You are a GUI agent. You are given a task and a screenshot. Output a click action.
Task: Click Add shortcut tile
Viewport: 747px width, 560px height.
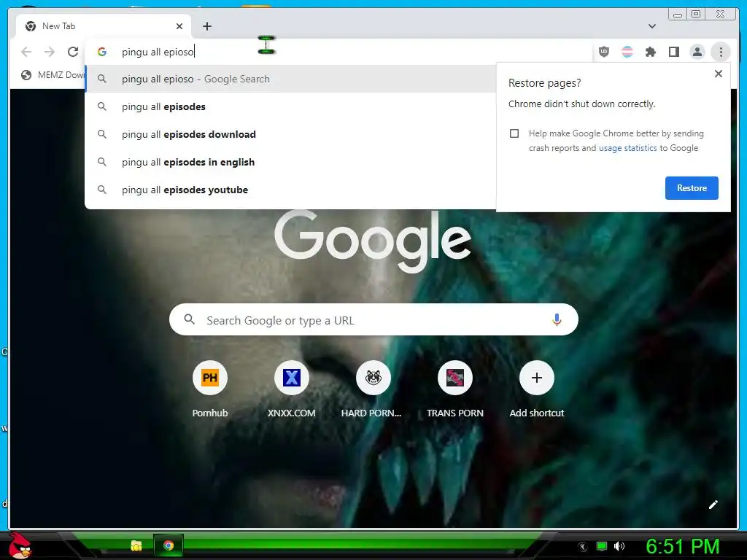tap(536, 389)
